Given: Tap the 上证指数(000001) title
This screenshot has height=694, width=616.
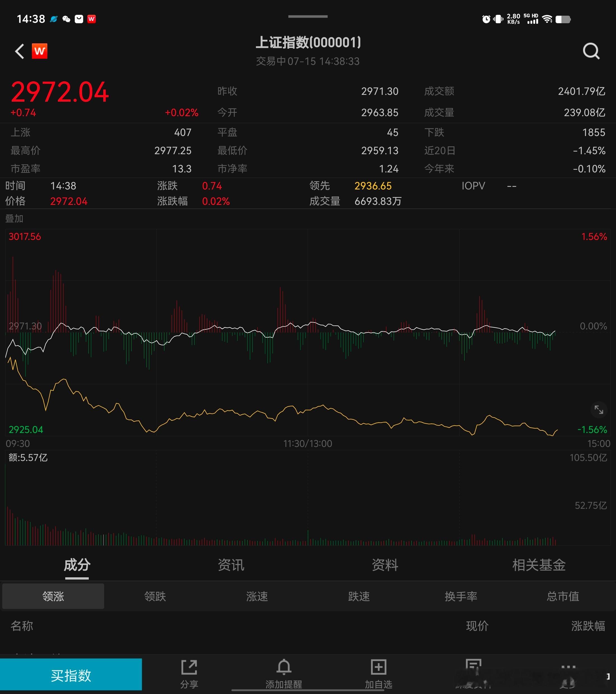Looking at the screenshot, I should click(x=308, y=43).
